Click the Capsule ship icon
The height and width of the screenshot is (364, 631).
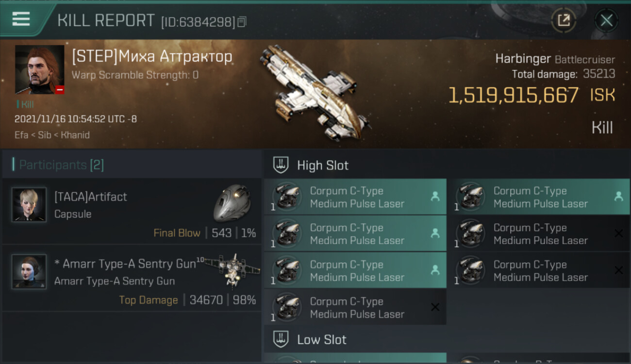click(x=232, y=202)
